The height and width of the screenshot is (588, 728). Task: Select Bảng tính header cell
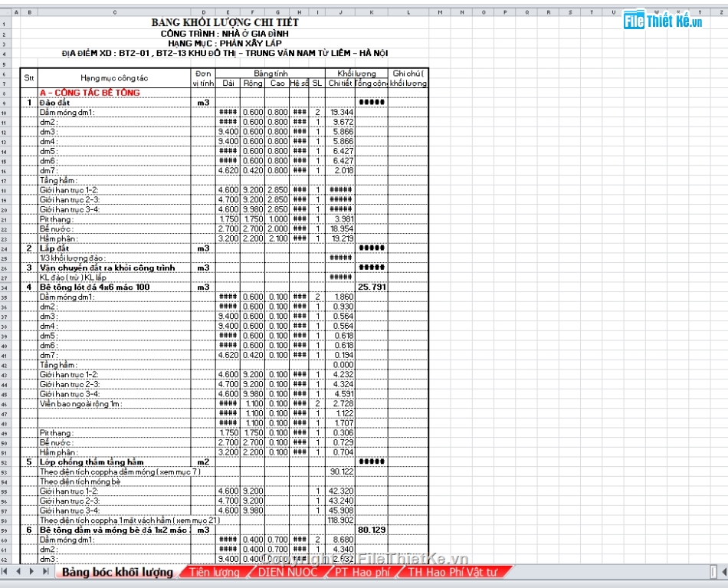point(271,74)
